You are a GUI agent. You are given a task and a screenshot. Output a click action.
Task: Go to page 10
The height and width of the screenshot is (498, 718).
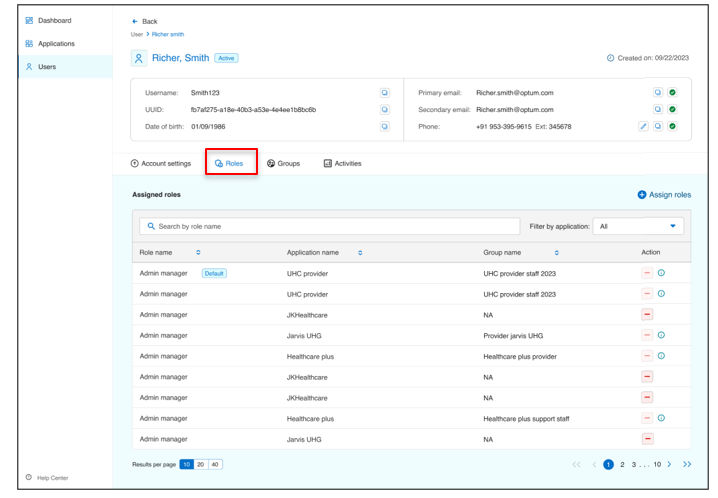tap(657, 465)
